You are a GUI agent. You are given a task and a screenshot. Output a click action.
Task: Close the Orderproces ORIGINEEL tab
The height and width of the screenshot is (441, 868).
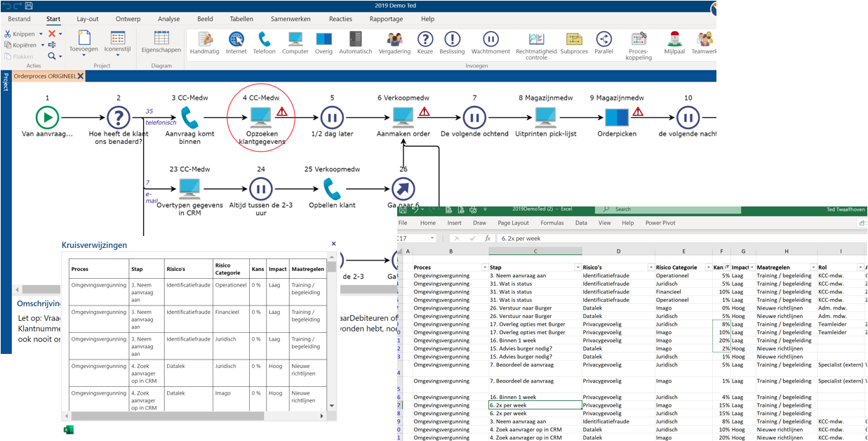click(81, 76)
